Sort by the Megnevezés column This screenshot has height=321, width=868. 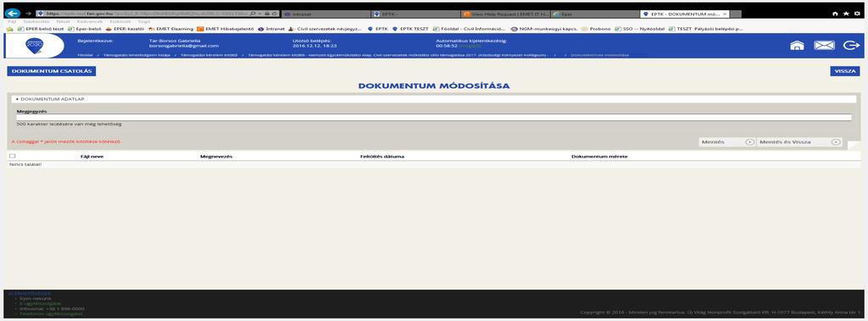point(216,157)
